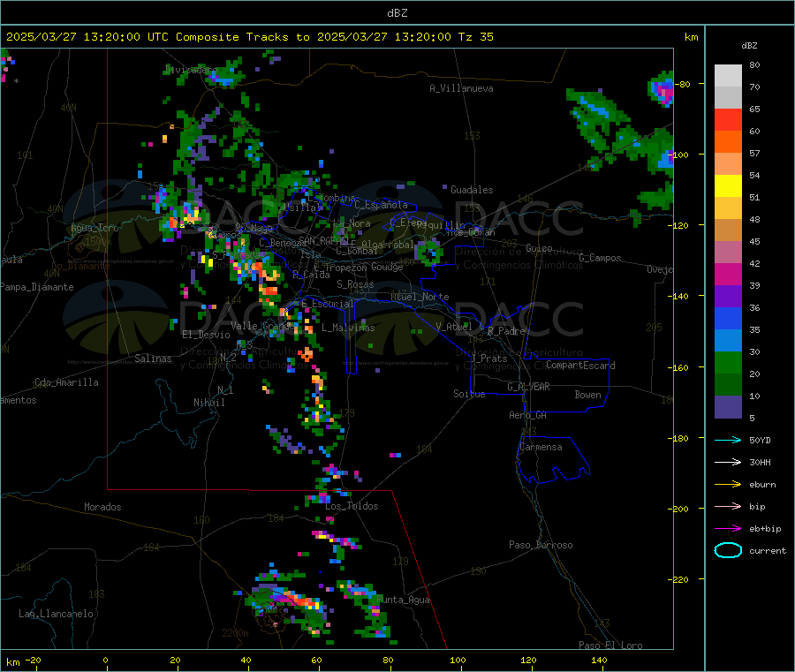Click the purple 39 dBZ color swatch

(x=728, y=297)
